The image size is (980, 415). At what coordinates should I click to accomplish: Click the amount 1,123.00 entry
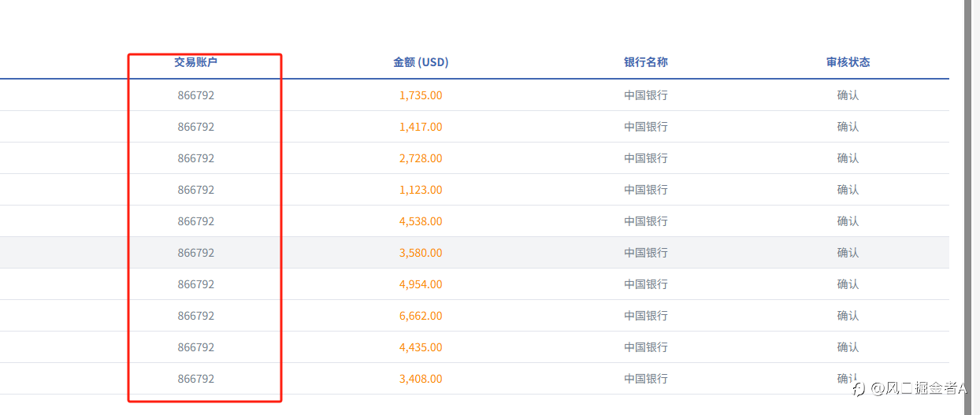pyautogui.click(x=421, y=190)
